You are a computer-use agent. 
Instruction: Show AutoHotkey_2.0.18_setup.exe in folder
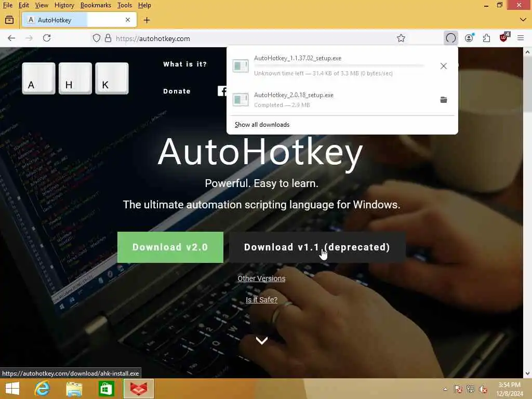click(x=444, y=100)
